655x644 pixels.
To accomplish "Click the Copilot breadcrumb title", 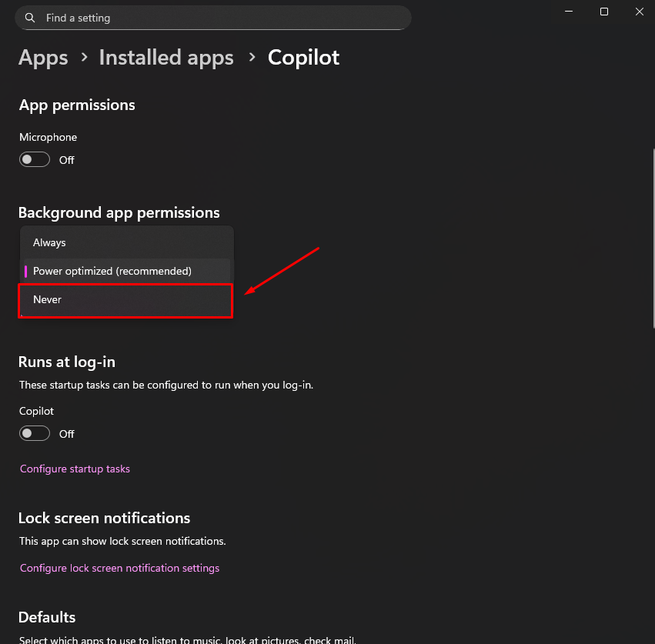I will coord(303,58).
